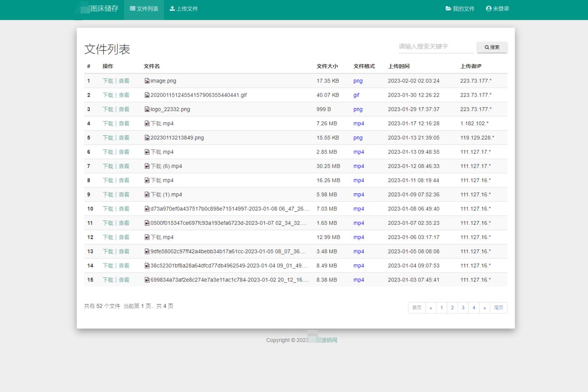Click the magnifier icon inside the 搜索 button
The image size is (588, 392).
point(487,47)
